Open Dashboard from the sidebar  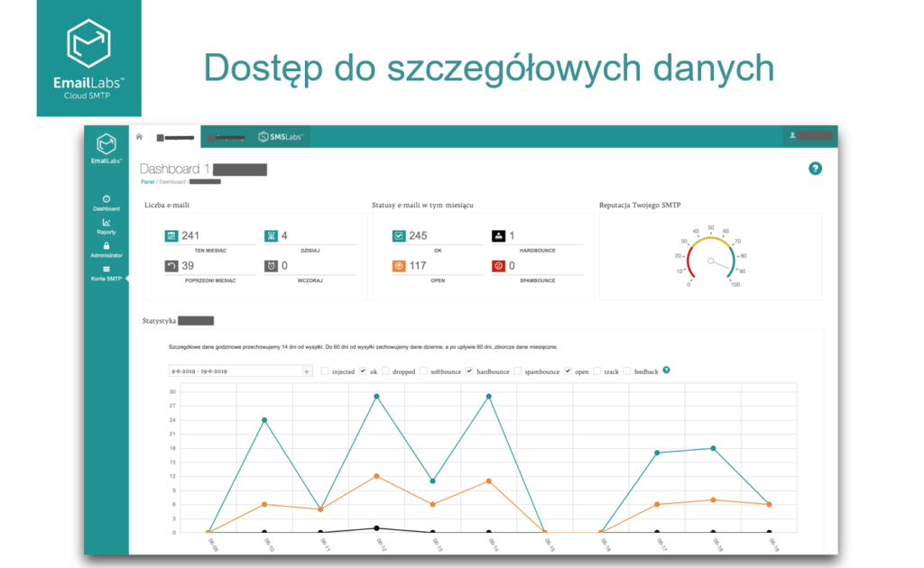pyautogui.click(x=106, y=203)
